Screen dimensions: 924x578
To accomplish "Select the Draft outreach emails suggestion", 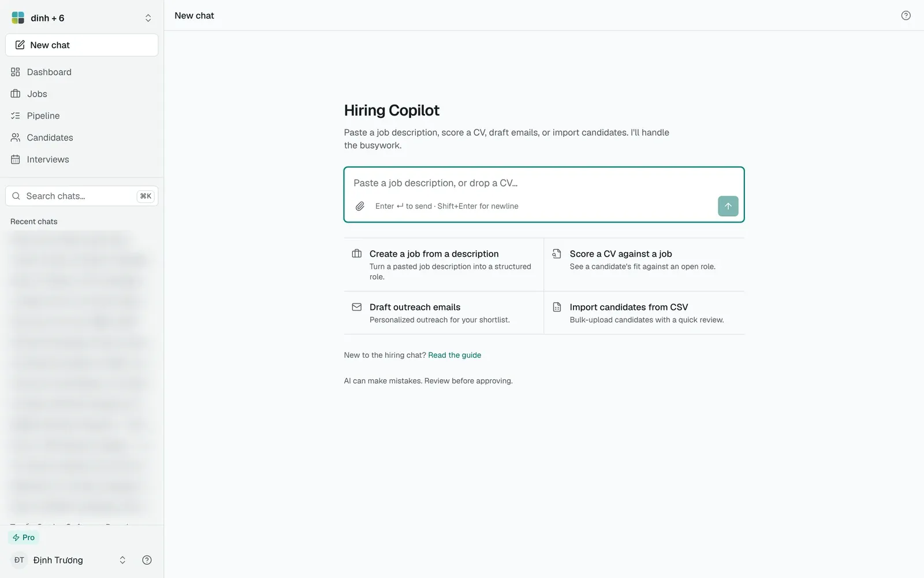I will tap(444, 313).
